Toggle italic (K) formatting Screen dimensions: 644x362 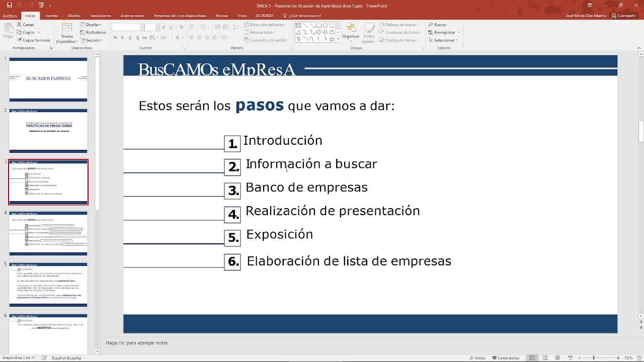coord(123,38)
